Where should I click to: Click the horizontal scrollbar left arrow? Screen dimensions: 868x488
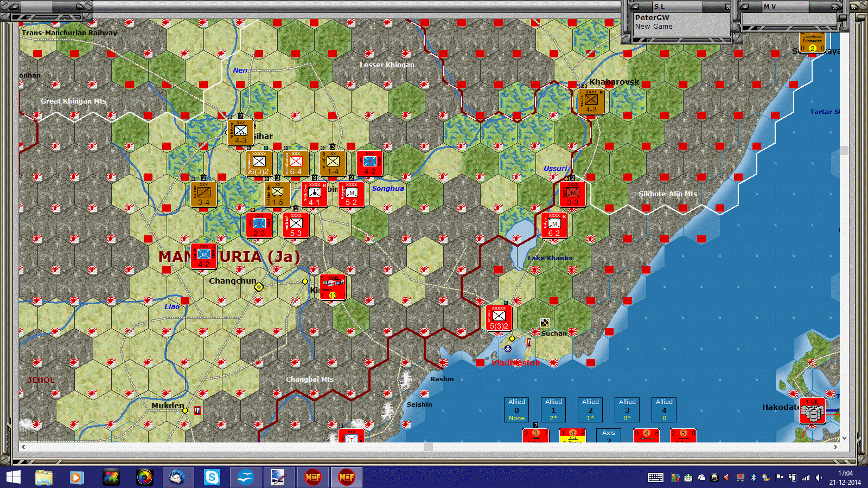(23, 447)
